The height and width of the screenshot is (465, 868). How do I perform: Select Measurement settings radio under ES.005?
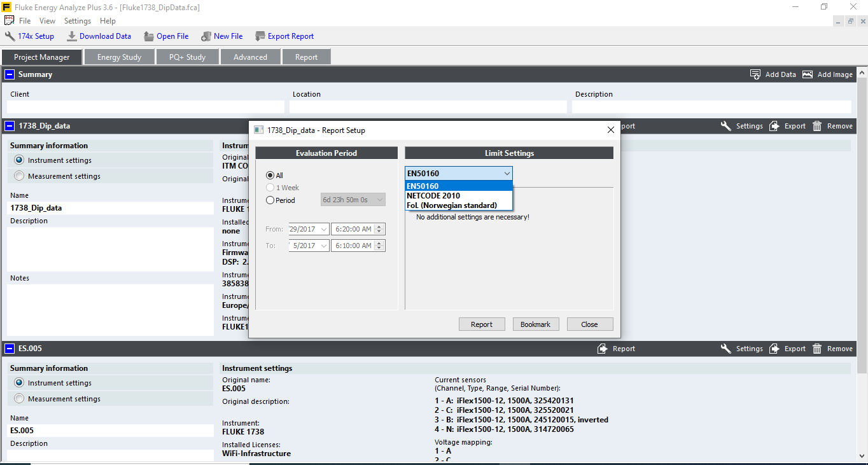click(19, 399)
